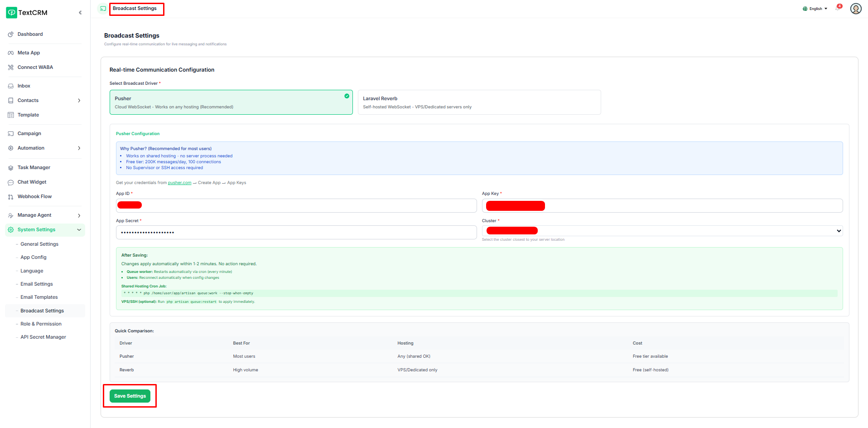Open the Cluster dropdown
The width and height of the screenshot is (868, 428).
[662, 231]
